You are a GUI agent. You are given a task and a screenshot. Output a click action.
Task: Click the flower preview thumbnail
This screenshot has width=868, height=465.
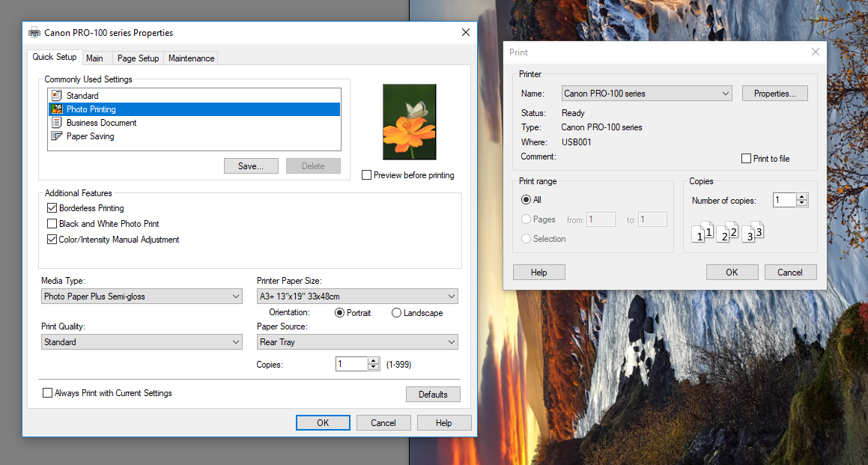[409, 121]
